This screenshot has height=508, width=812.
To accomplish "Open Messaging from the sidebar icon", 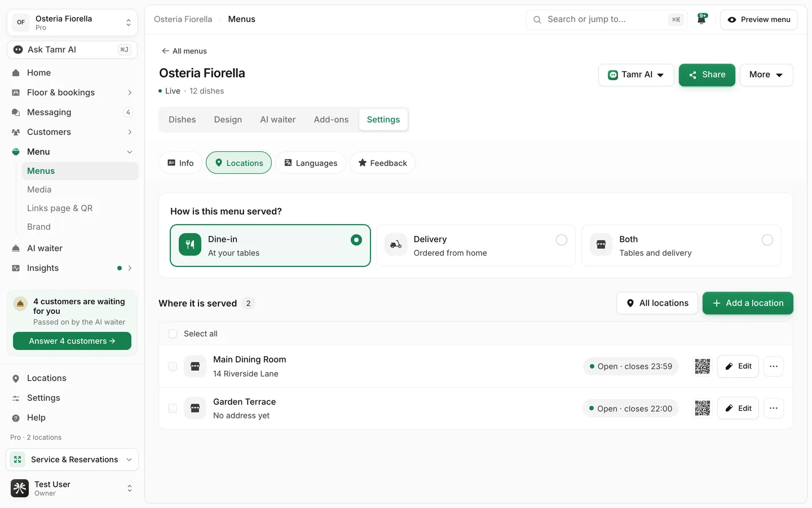I will [x=16, y=112].
